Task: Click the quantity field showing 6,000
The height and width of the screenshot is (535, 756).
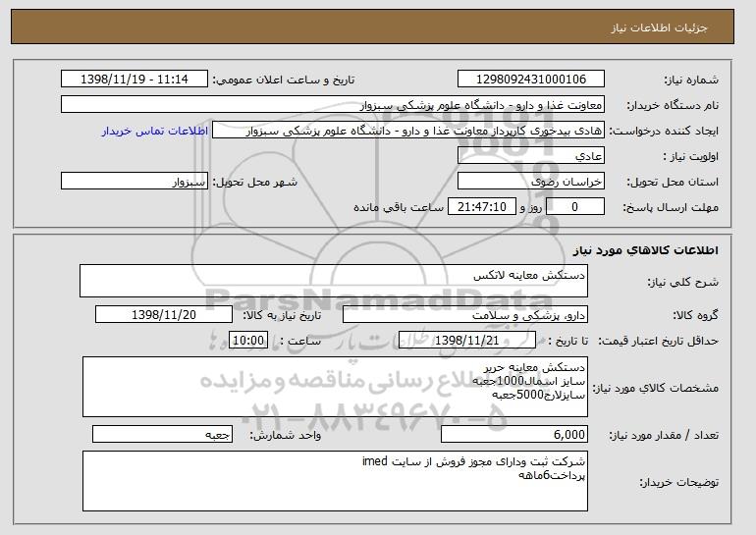Action: pos(514,434)
